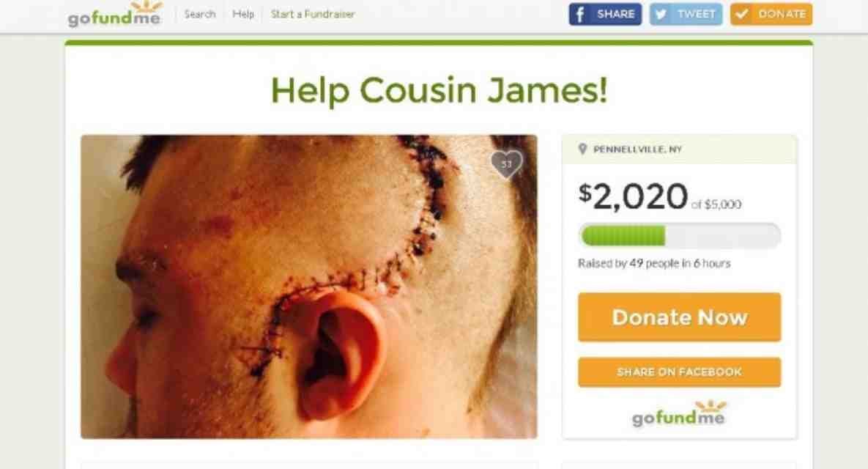Click the Twitter bird icon
This screenshot has height=469, width=868.
(x=660, y=15)
